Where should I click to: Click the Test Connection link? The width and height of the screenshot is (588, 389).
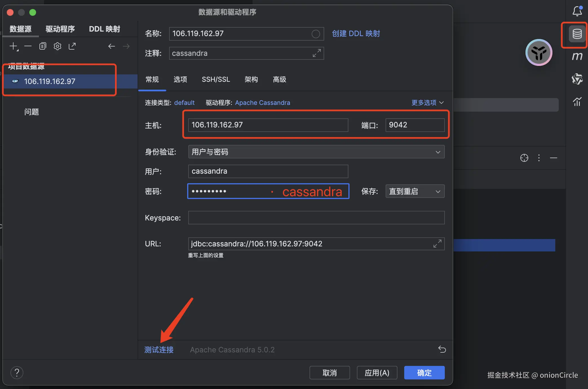[159, 350]
